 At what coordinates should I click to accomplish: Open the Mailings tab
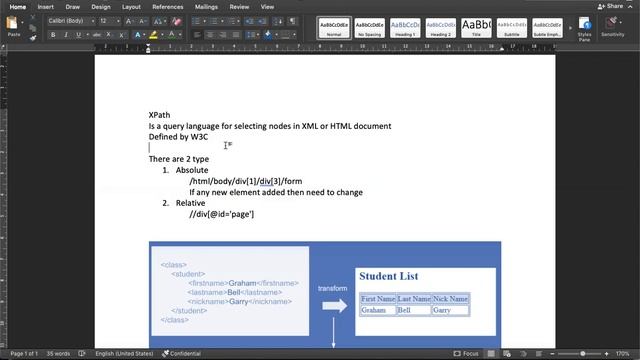206,7
